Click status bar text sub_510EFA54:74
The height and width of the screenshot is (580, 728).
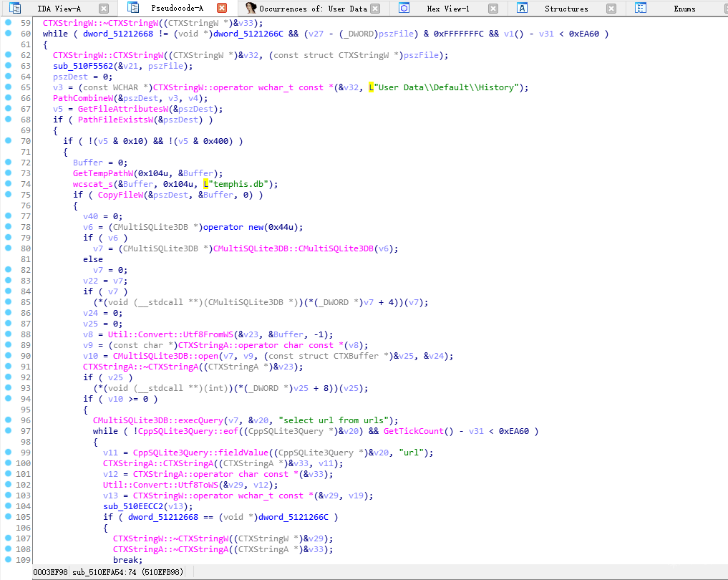pyautogui.click(x=104, y=572)
